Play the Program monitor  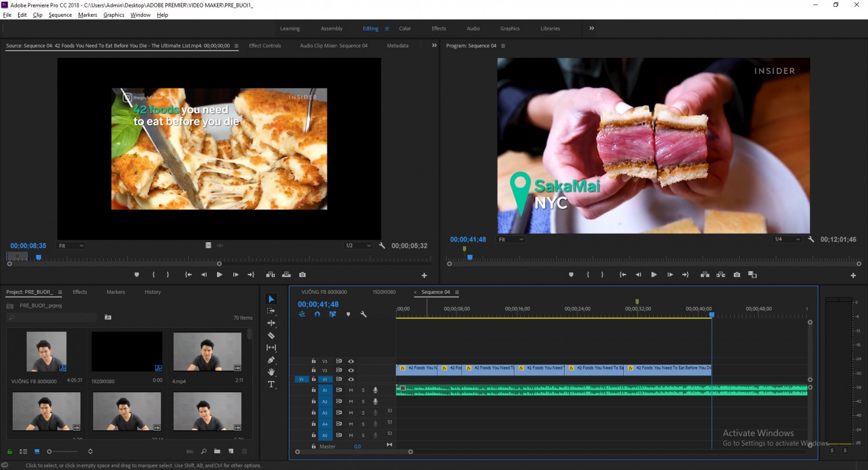654,275
